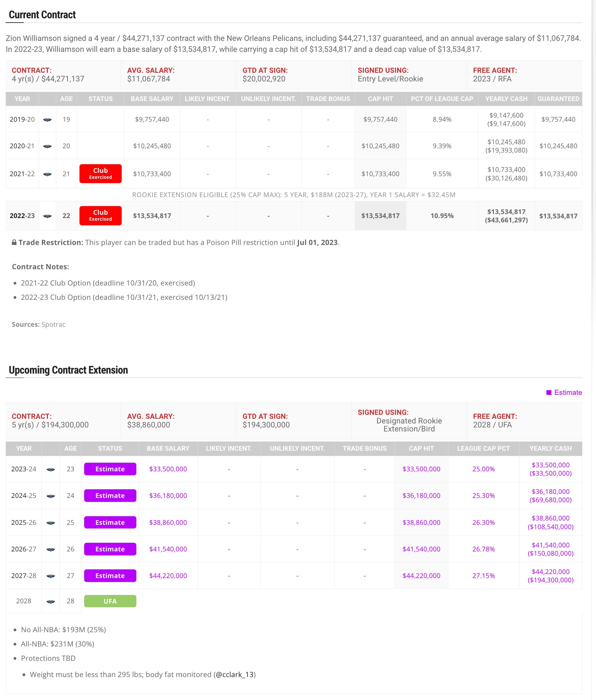Click the Pelicans logo in 2028 row
This screenshot has width=596, height=700.
(x=51, y=601)
